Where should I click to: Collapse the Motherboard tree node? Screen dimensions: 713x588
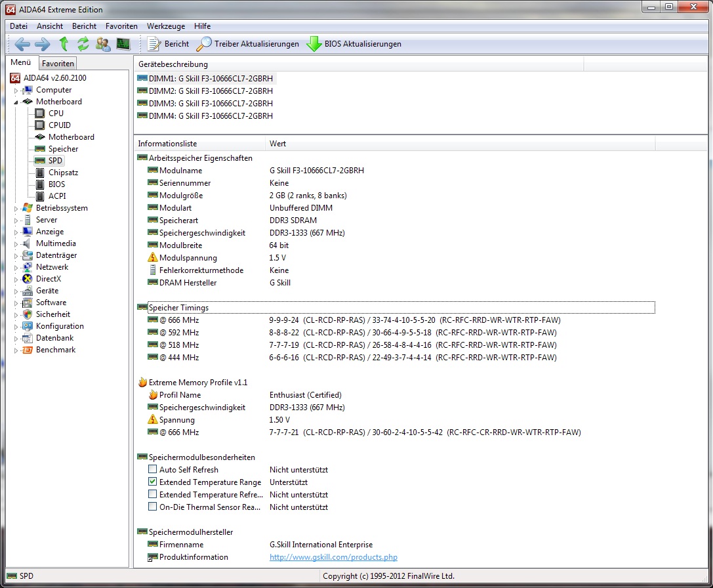click(16, 102)
